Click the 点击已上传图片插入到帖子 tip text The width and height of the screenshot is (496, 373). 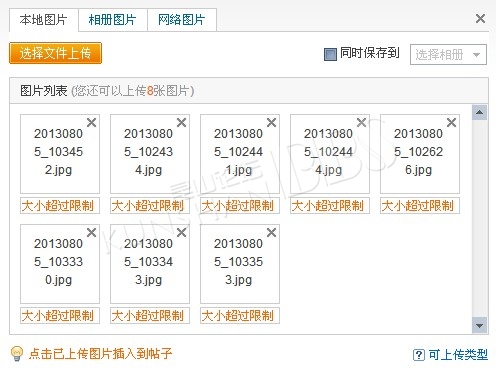point(100,354)
